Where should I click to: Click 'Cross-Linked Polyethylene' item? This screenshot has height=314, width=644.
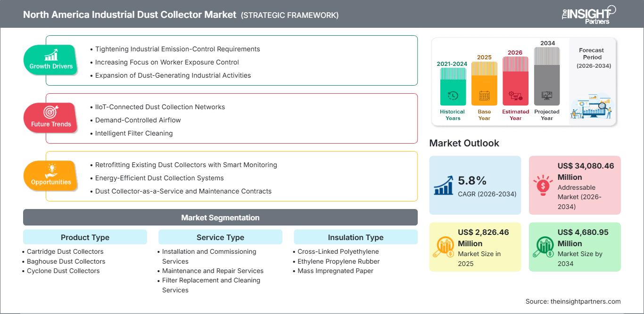click(338, 251)
